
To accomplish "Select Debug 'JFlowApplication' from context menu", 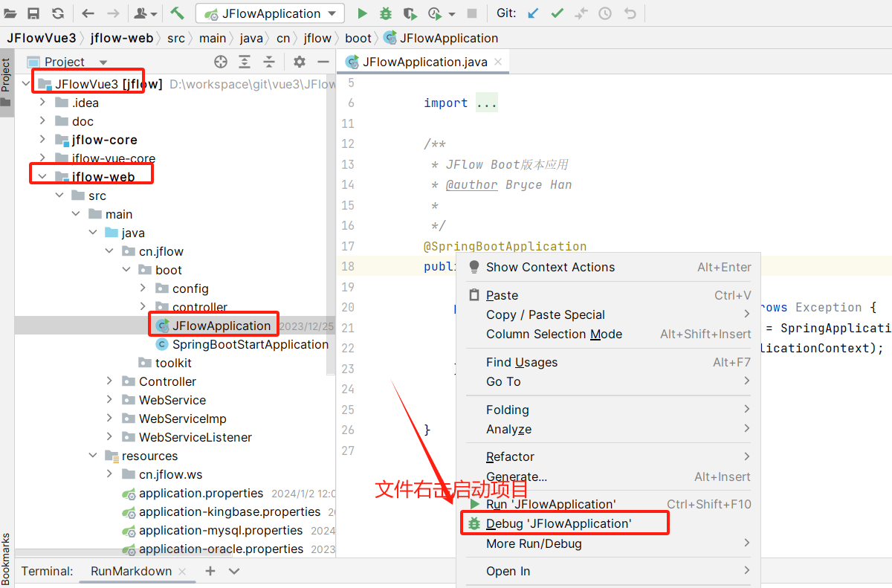I will (x=558, y=523).
